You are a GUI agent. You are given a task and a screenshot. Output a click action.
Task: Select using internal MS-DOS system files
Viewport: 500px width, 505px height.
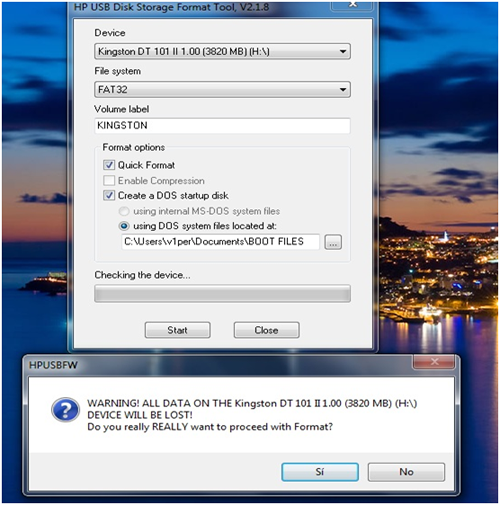124,211
